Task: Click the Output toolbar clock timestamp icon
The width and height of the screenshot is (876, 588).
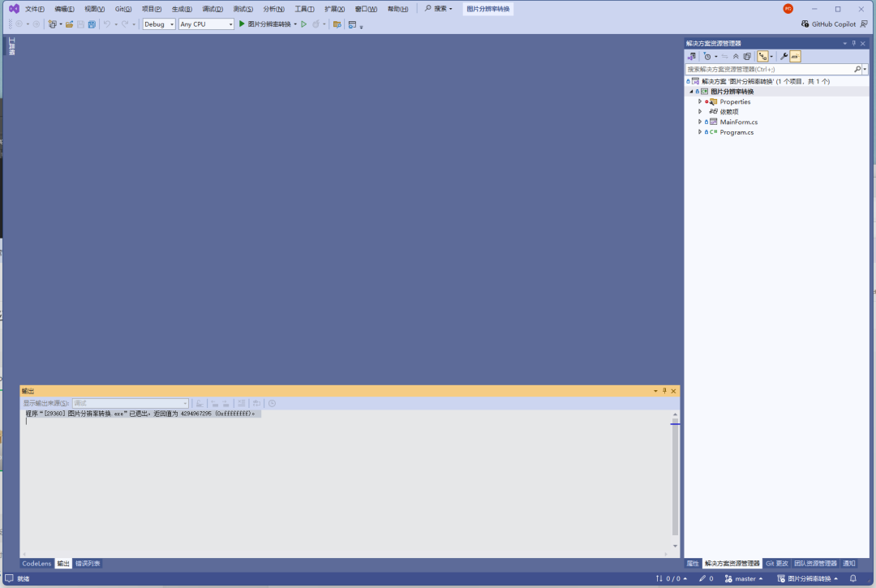Action: (272, 403)
